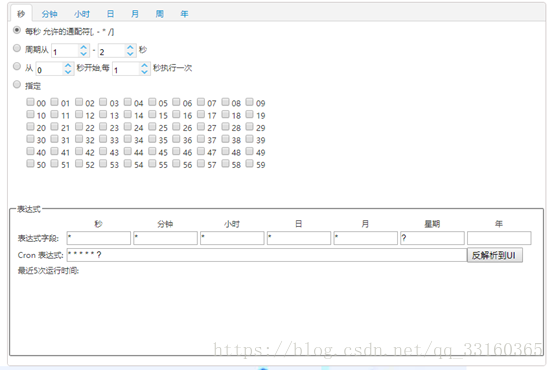Click the interval field before 秒执行一次

[126, 69]
